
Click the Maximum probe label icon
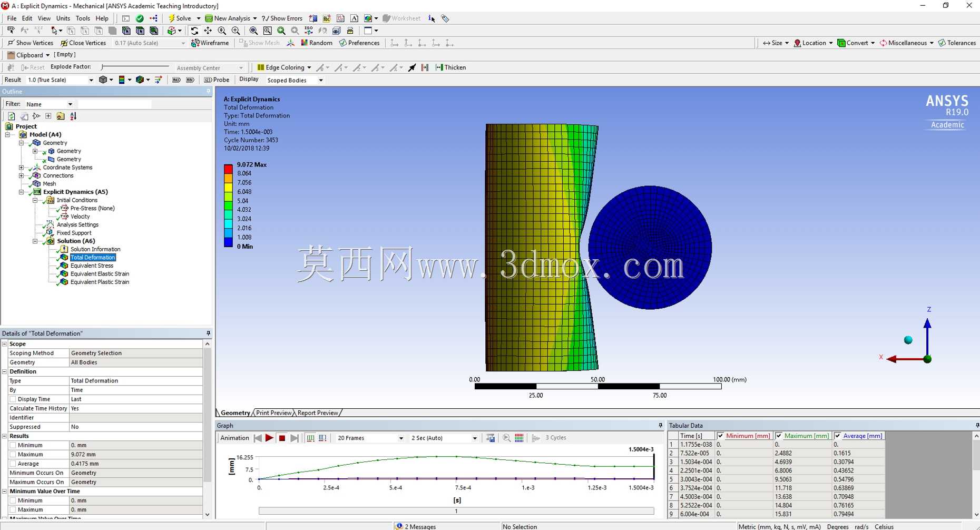click(x=177, y=80)
